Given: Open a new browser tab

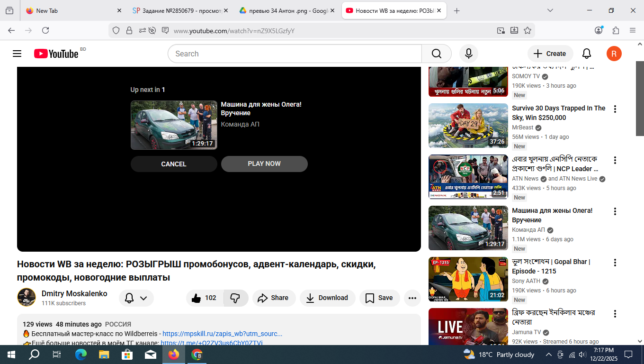Looking at the screenshot, I should pyautogui.click(x=456, y=10).
